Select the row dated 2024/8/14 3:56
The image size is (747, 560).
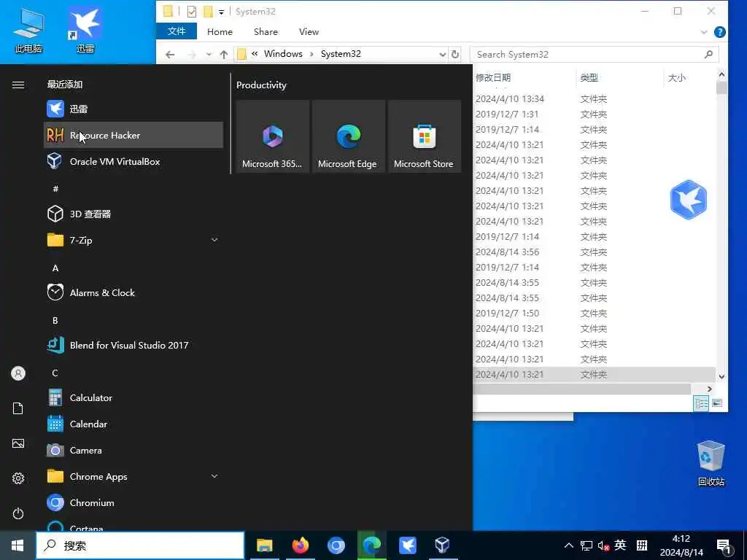click(595, 252)
